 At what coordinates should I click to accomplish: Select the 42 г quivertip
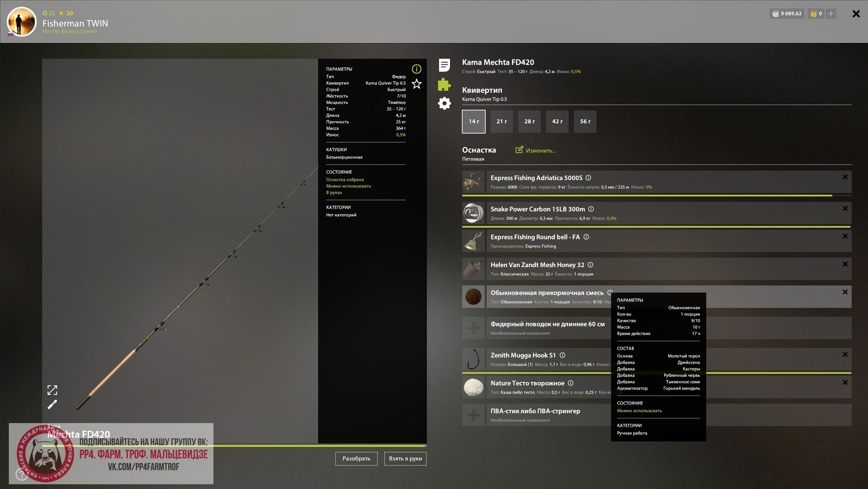[557, 122]
